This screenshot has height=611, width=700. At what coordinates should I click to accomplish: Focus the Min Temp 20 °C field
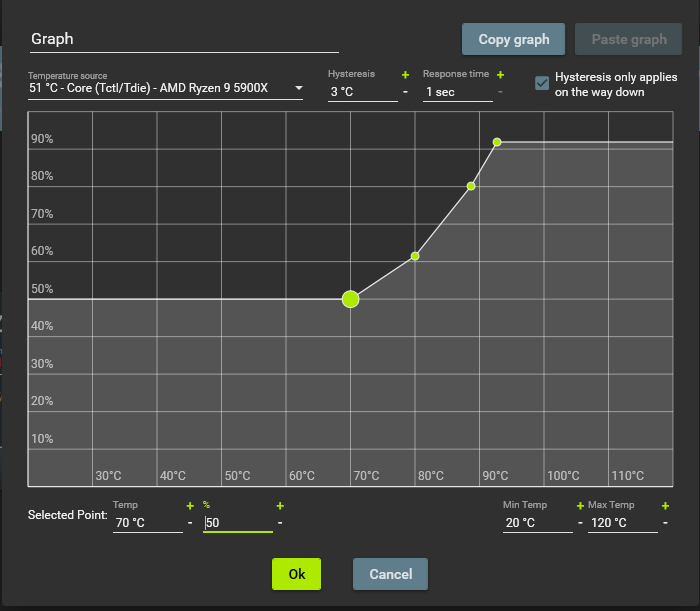[x=538, y=523]
